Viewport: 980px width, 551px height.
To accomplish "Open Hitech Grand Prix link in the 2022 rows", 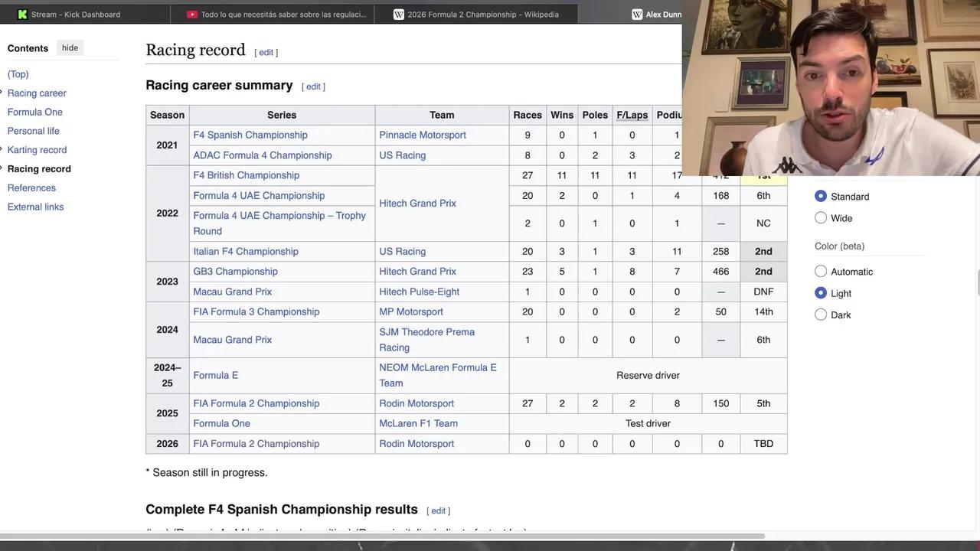I will (418, 204).
